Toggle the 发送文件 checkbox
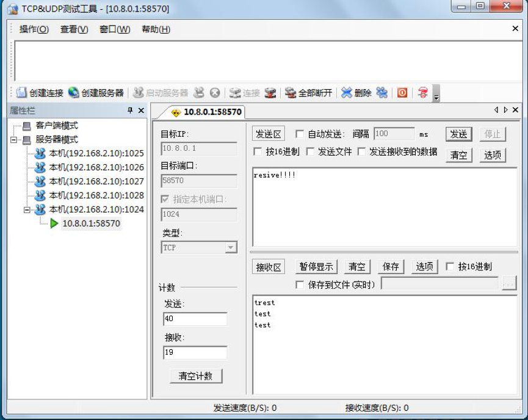This screenshot has height=420, width=528. [x=310, y=151]
